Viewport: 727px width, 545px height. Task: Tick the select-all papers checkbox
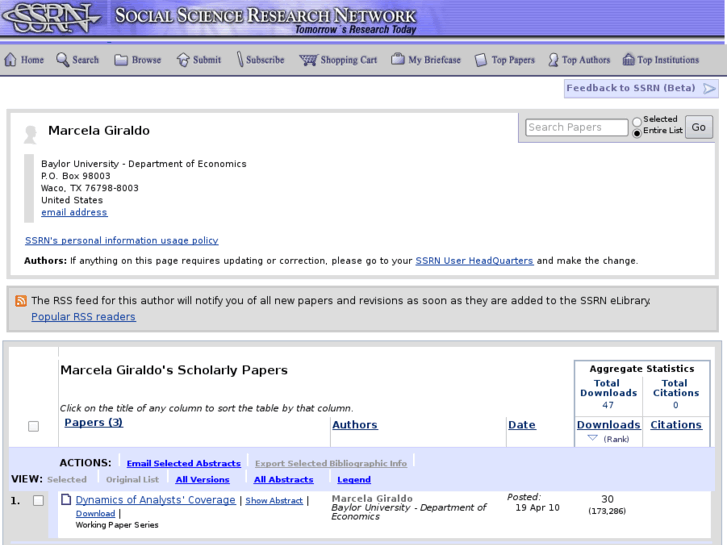click(x=33, y=426)
